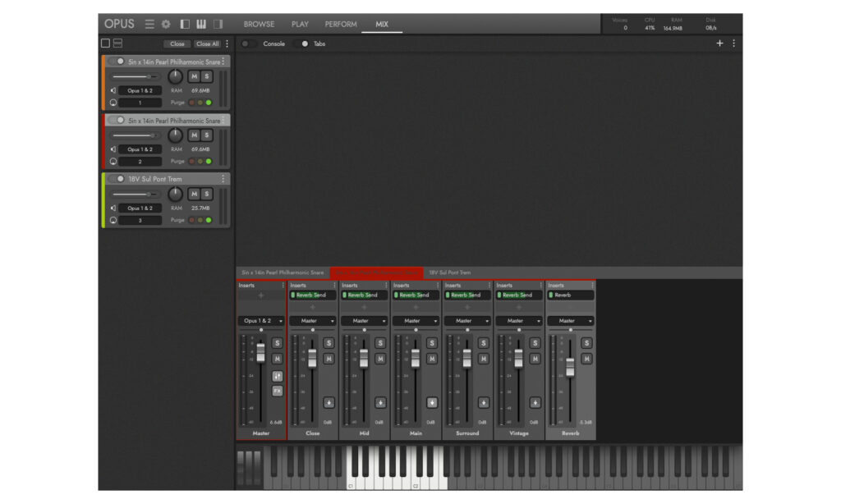Viewport: 841px width, 504px height.
Task: Click the green Purge dot of 18V Sul Pont Trem
Action: click(x=209, y=220)
